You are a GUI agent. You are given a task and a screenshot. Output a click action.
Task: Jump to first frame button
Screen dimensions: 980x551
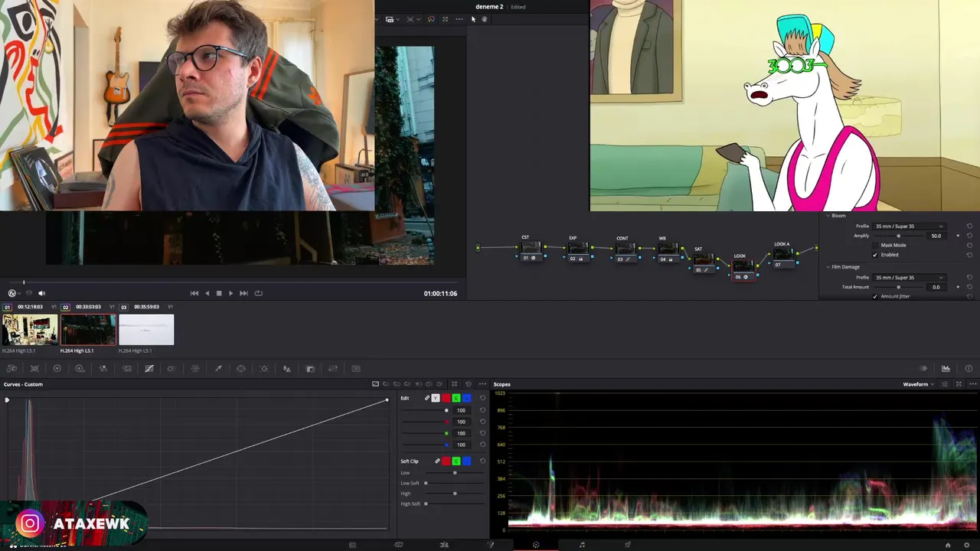[x=194, y=293]
